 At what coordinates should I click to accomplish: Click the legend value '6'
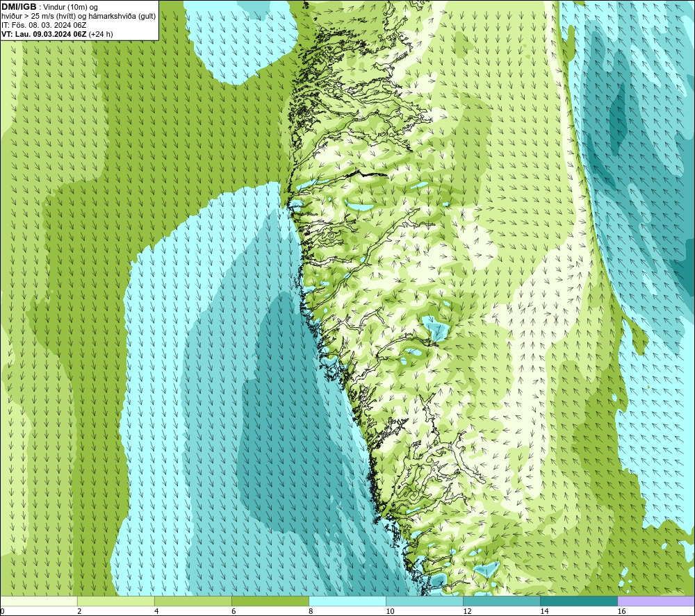[234, 612]
